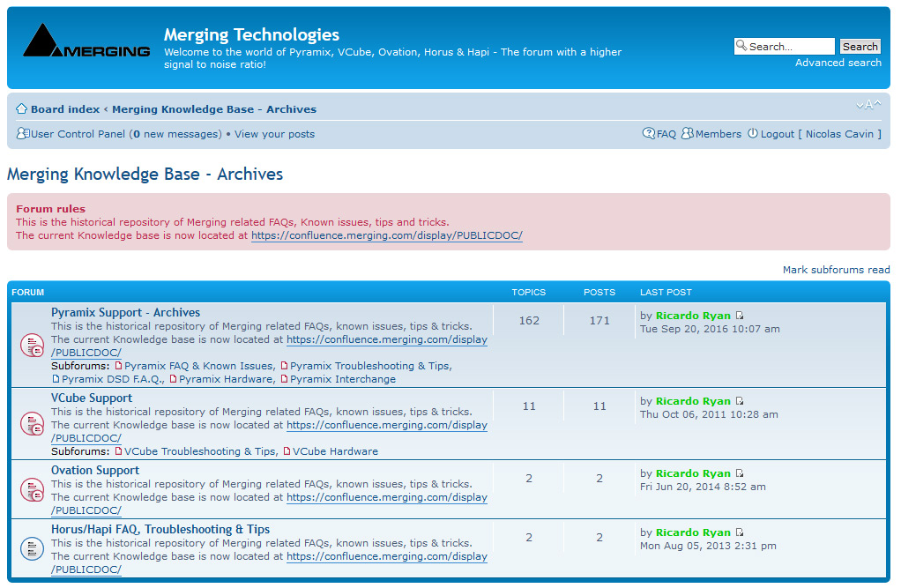View latest post icon in Ovation Support row
Screen dimensions: 901x588
740,473
